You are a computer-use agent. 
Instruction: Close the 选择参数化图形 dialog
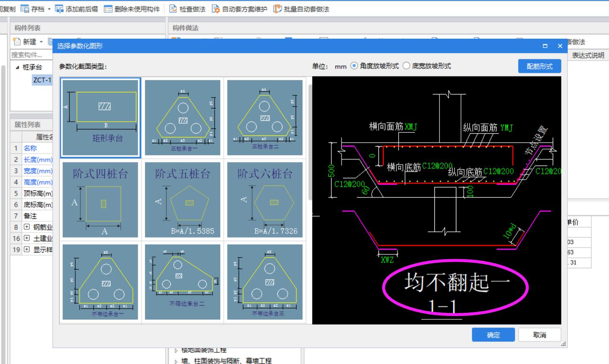(x=560, y=46)
